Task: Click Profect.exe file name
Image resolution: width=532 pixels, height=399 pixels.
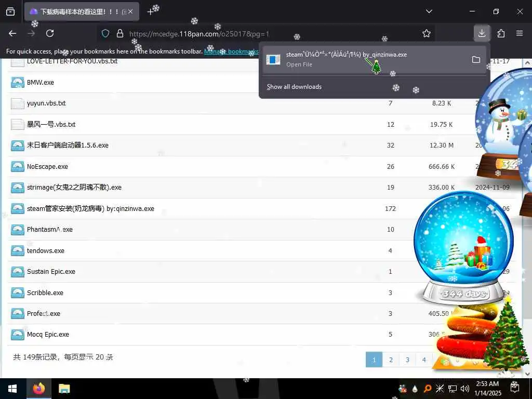Action: coord(44,313)
